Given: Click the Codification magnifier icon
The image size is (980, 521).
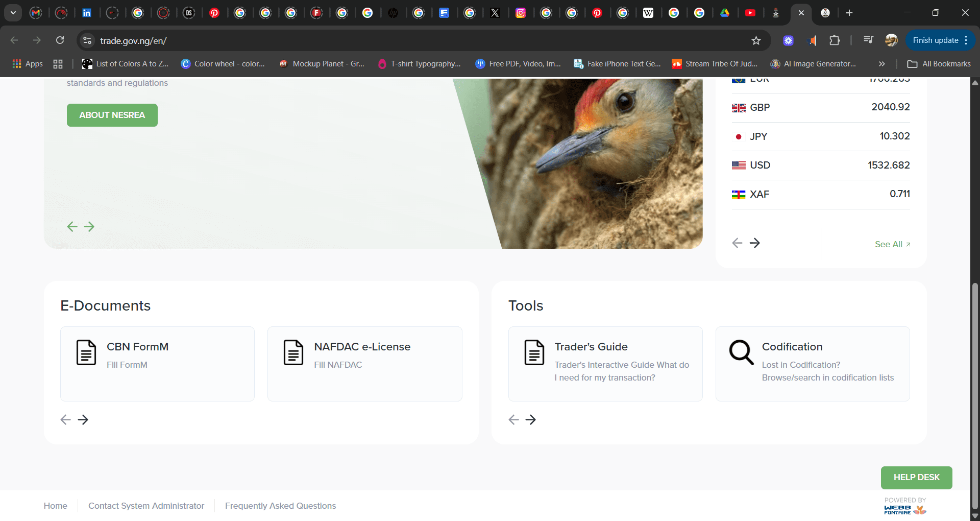Looking at the screenshot, I should 741,352.
